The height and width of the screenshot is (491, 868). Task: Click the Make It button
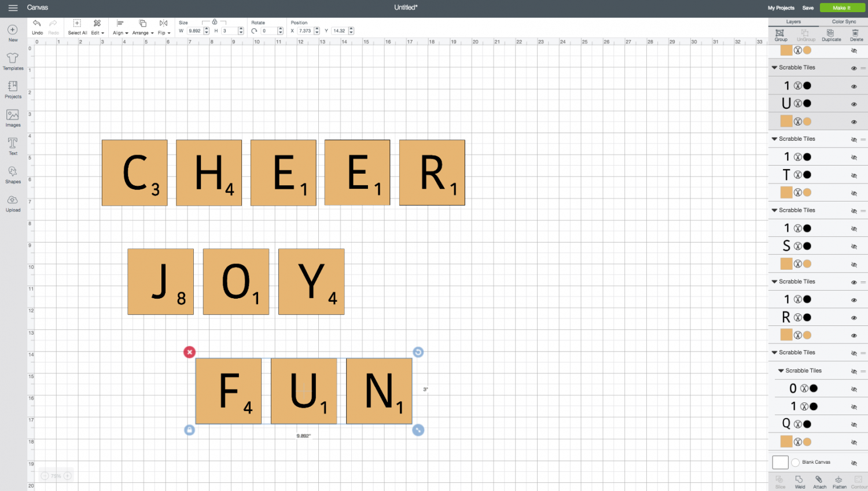pos(842,8)
